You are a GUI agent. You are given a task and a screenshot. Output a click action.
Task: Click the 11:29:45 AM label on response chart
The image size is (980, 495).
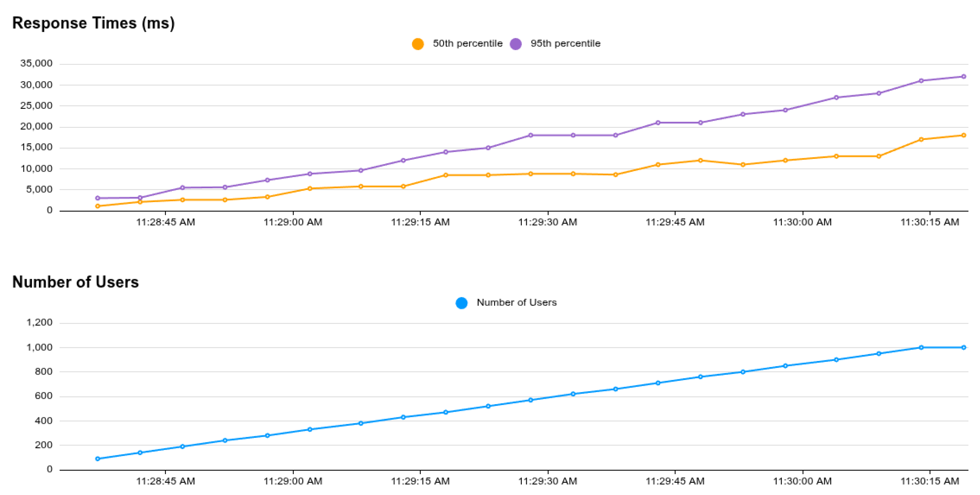[x=675, y=222]
